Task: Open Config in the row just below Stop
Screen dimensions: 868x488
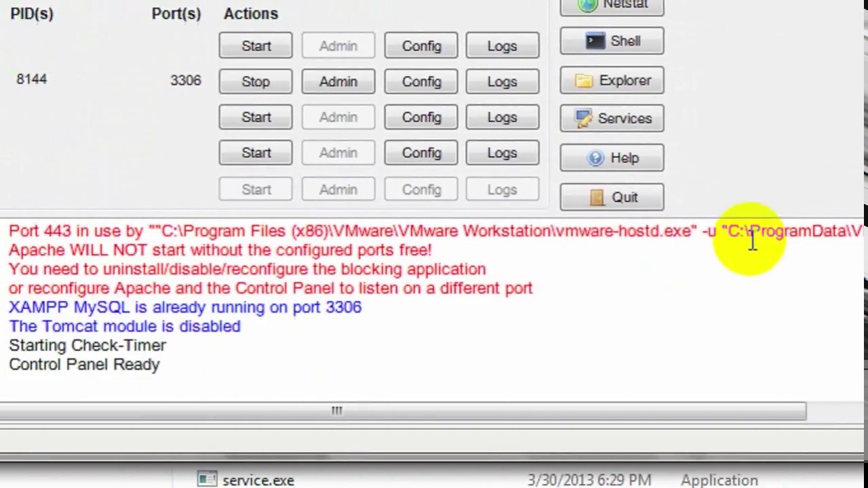Action: pos(421,117)
